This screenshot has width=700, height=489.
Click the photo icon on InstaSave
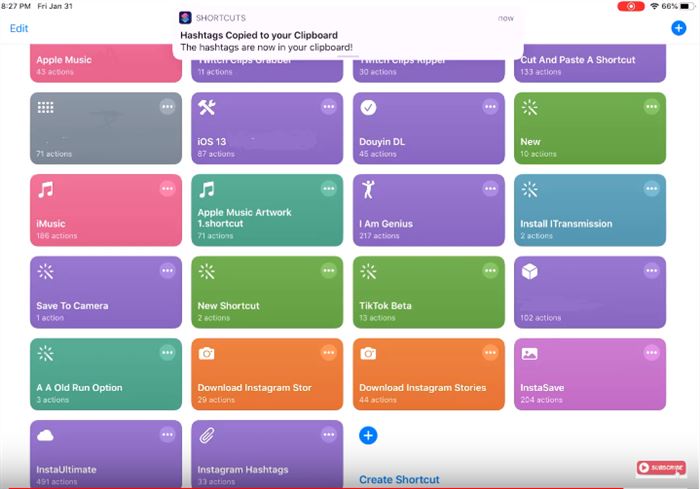tap(529, 354)
